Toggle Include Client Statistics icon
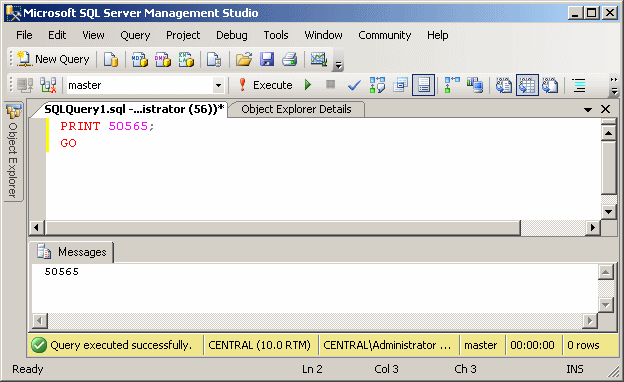The height and width of the screenshot is (382, 624). coord(475,85)
